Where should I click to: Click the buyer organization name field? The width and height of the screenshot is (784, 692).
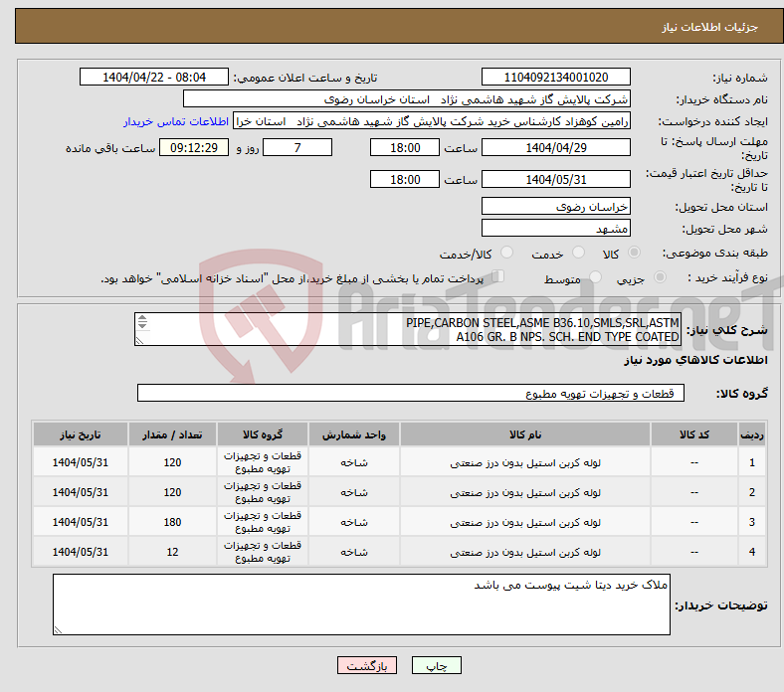[407, 99]
